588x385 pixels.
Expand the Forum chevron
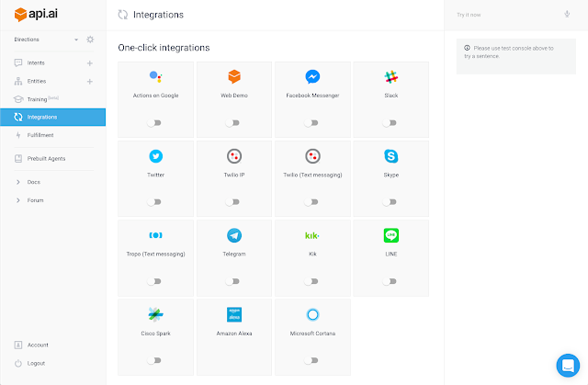(18, 200)
